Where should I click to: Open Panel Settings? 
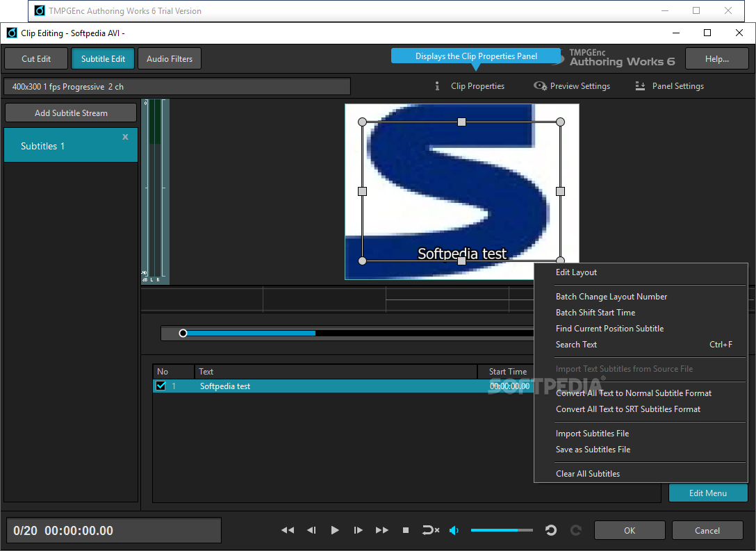click(x=670, y=85)
